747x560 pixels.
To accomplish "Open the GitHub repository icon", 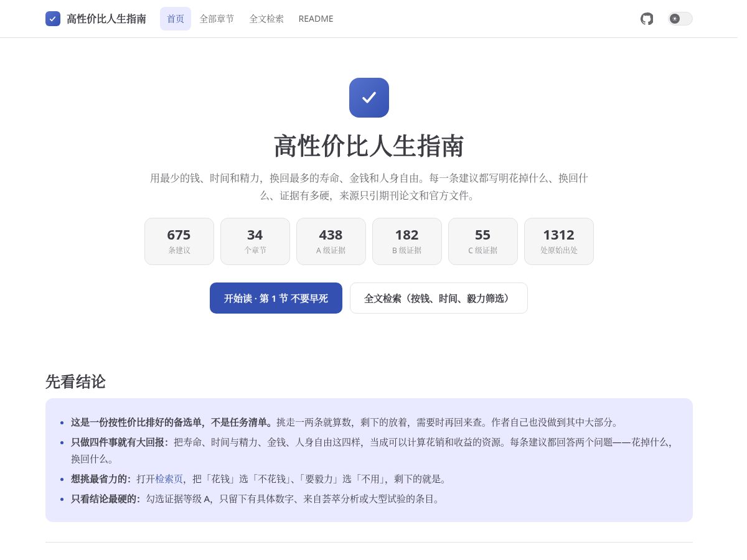I will click(x=647, y=19).
